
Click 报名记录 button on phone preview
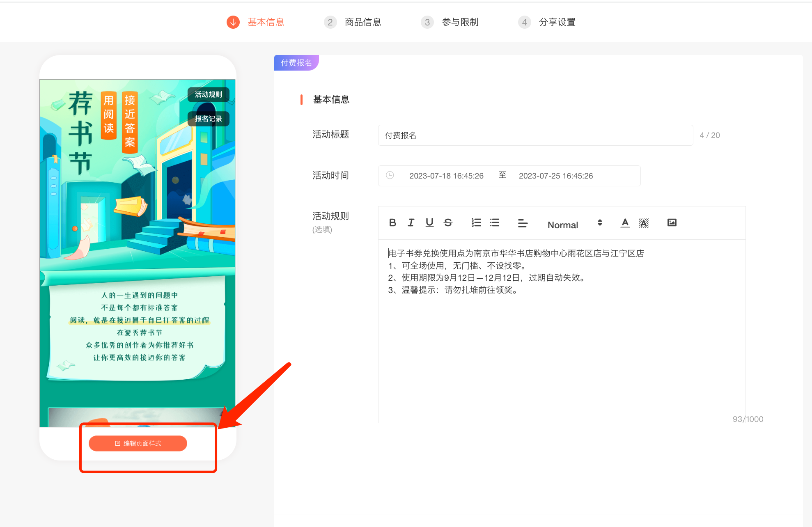click(209, 119)
